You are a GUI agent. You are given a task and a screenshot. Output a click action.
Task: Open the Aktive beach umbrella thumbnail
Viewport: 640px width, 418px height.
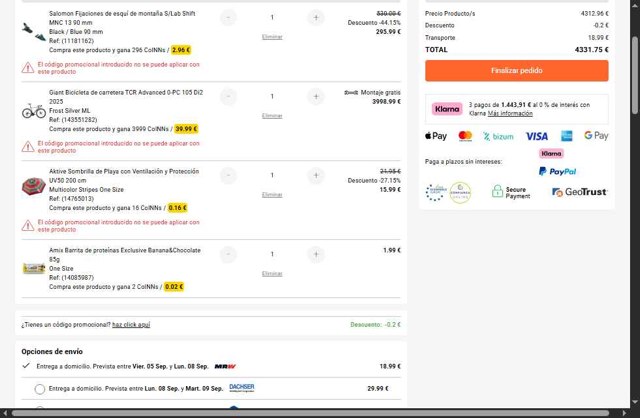(34, 187)
